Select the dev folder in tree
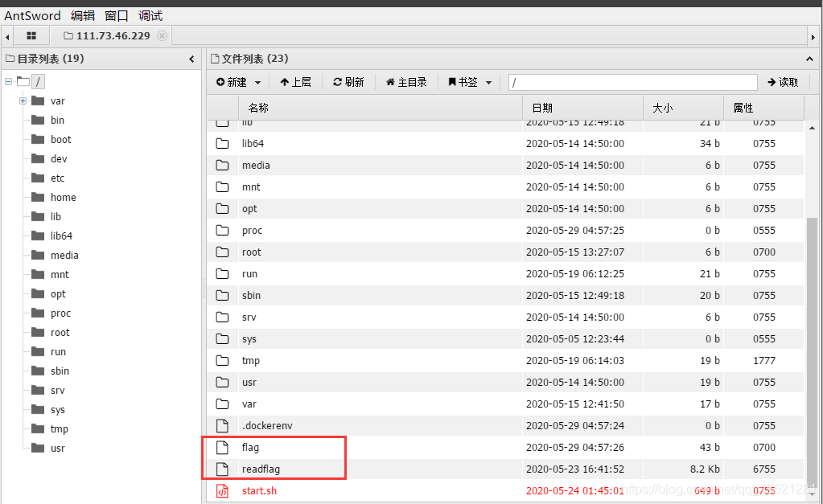The width and height of the screenshot is (823, 504). click(59, 159)
